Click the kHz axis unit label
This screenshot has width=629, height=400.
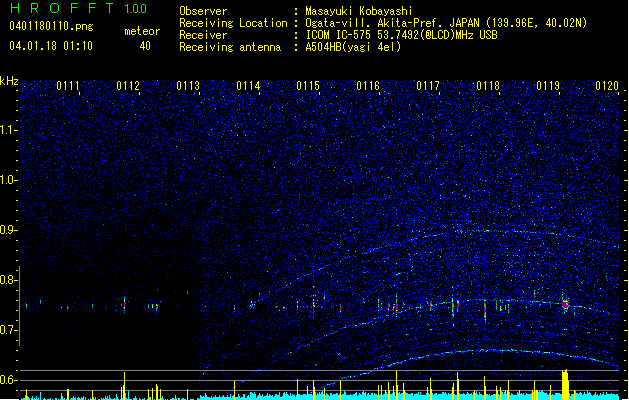click(9, 81)
